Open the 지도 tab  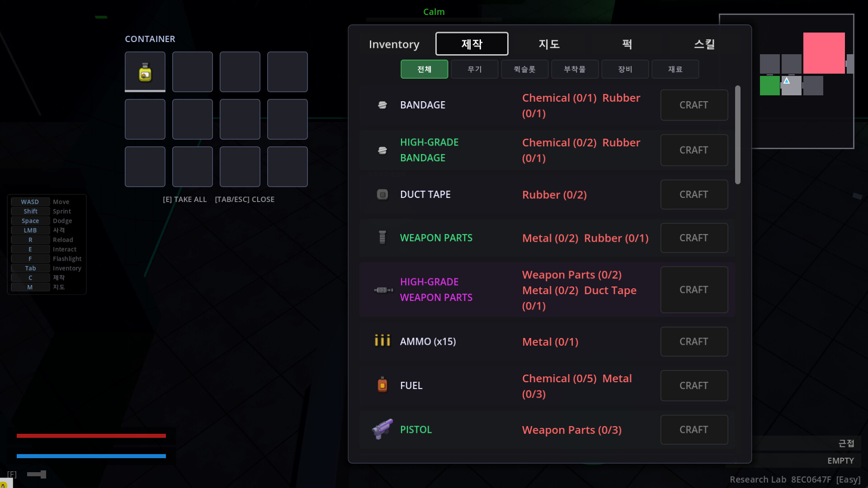pyautogui.click(x=549, y=44)
